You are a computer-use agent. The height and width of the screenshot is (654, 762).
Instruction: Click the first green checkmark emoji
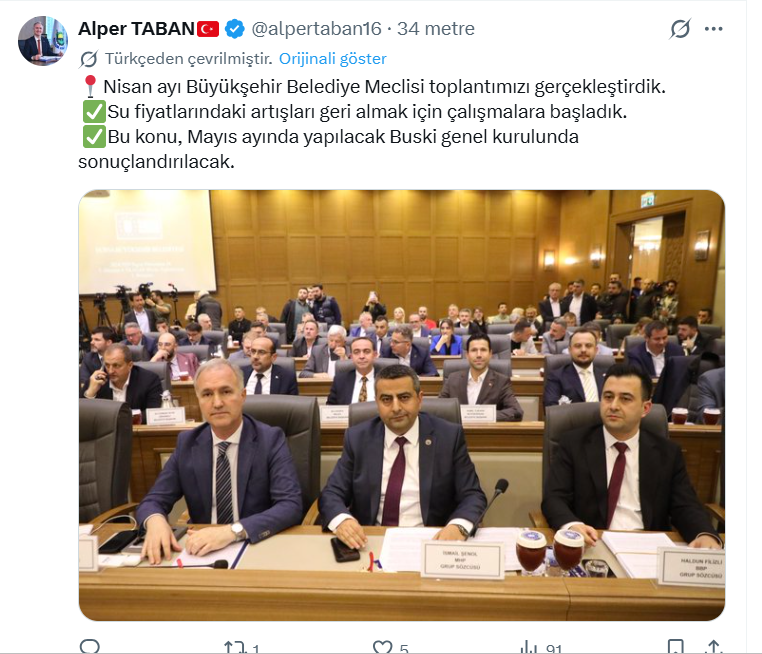click(x=94, y=112)
